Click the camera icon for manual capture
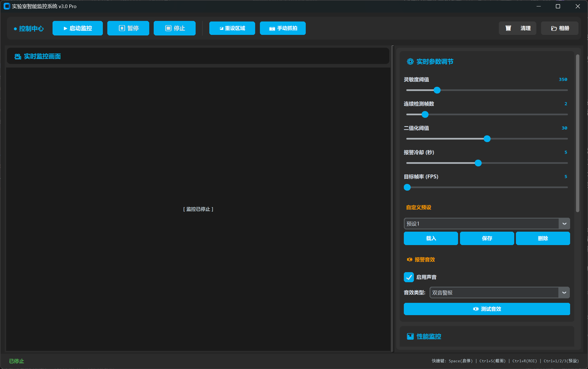This screenshot has width=588, height=369. pos(272,28)
